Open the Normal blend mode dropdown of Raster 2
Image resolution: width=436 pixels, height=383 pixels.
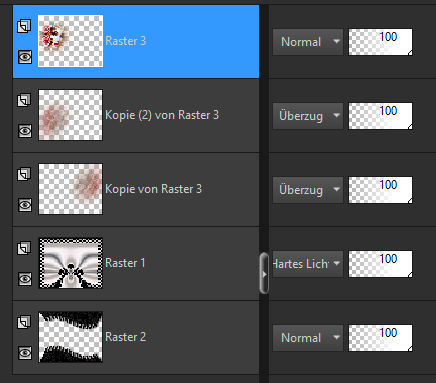tap(308, 338)
